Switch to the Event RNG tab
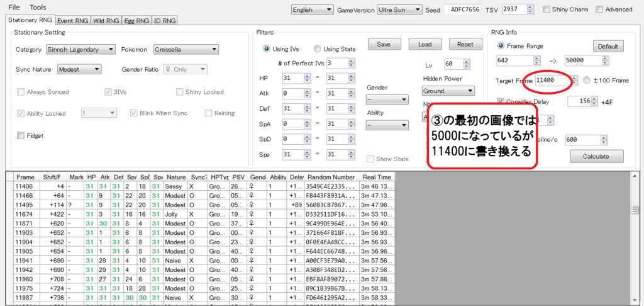Screen dimensions: 644x306 73,21
